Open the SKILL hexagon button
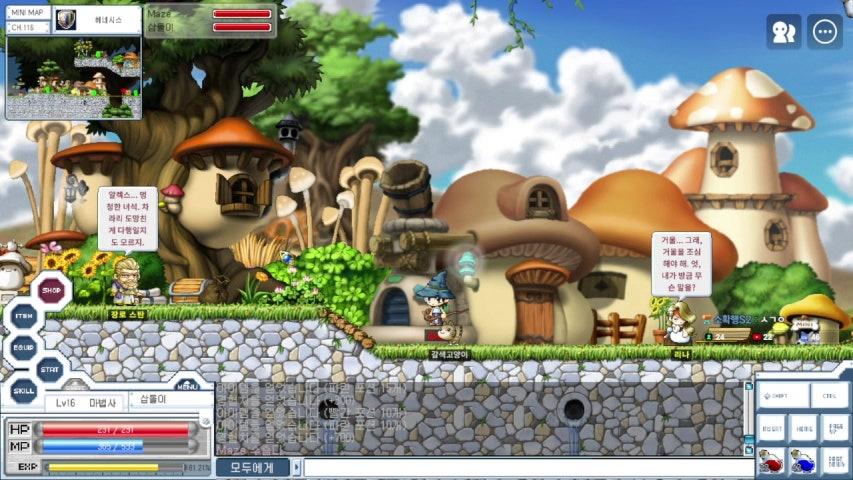Screen dimensions: 853x480 [x=23, y=391]
